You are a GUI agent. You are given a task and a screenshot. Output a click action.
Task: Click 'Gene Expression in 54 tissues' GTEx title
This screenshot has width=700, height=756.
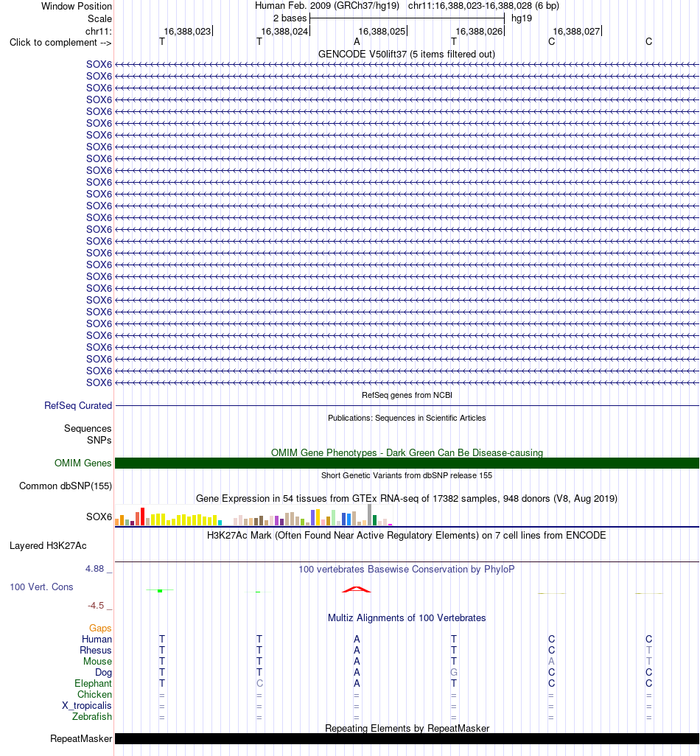tap(407, 499)
